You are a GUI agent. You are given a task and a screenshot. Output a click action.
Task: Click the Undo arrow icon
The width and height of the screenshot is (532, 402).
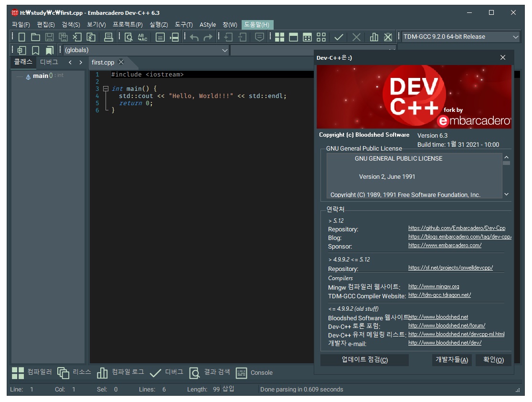[194, 37]
